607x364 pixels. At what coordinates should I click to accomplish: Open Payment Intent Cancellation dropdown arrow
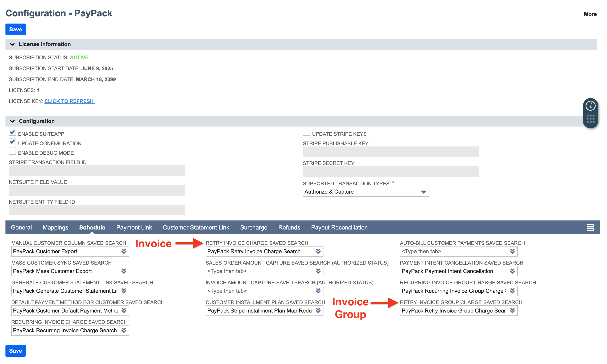[x=512, y=271]
